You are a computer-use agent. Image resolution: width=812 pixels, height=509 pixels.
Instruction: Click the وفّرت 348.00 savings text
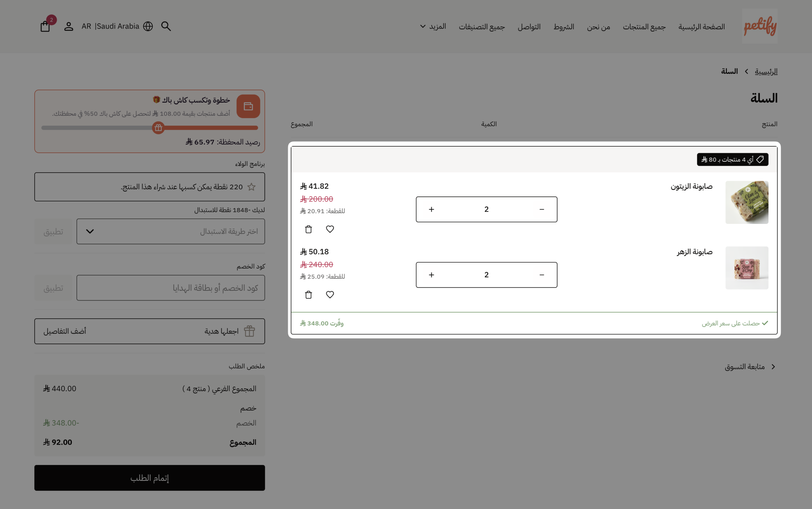(322, 323)
